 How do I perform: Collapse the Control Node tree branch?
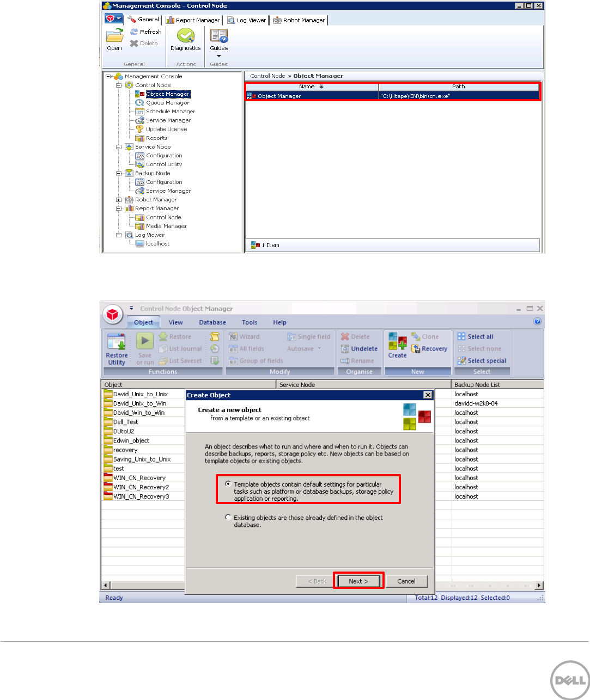pos(119,85)
